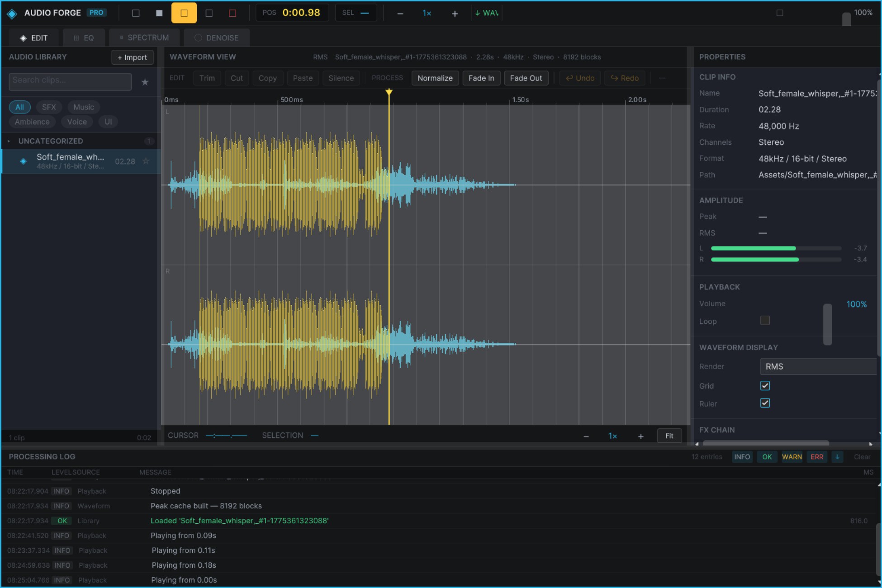Click the 1x zoom level in top toolbar
The width and height of the screenshot is (882, 588).
coord(427,14)
